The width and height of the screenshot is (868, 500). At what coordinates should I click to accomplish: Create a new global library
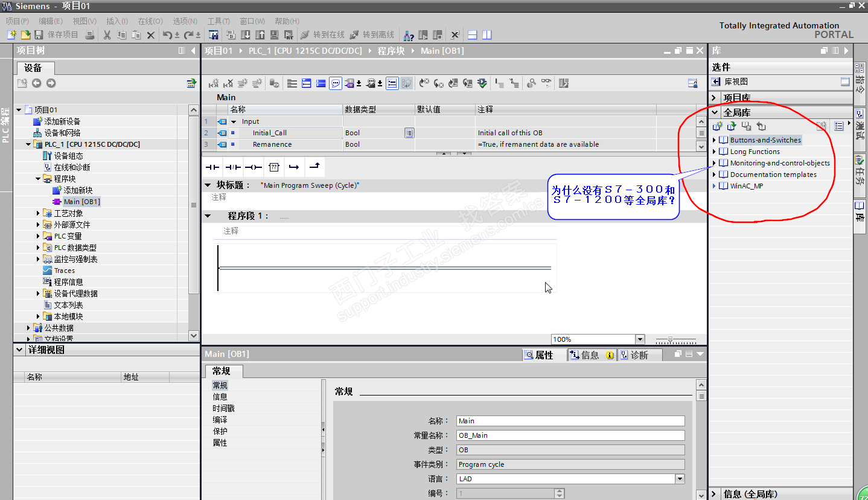[718, 126]
